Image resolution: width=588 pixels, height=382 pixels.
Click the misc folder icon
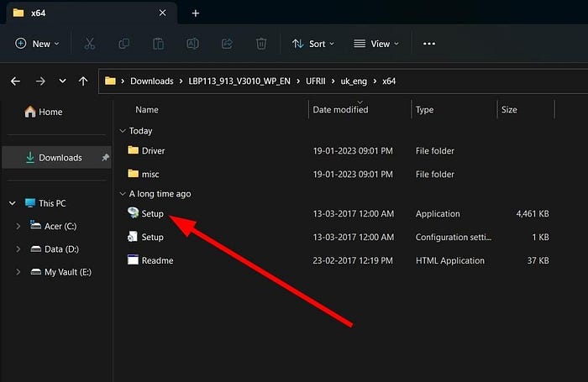coord(133,174)
